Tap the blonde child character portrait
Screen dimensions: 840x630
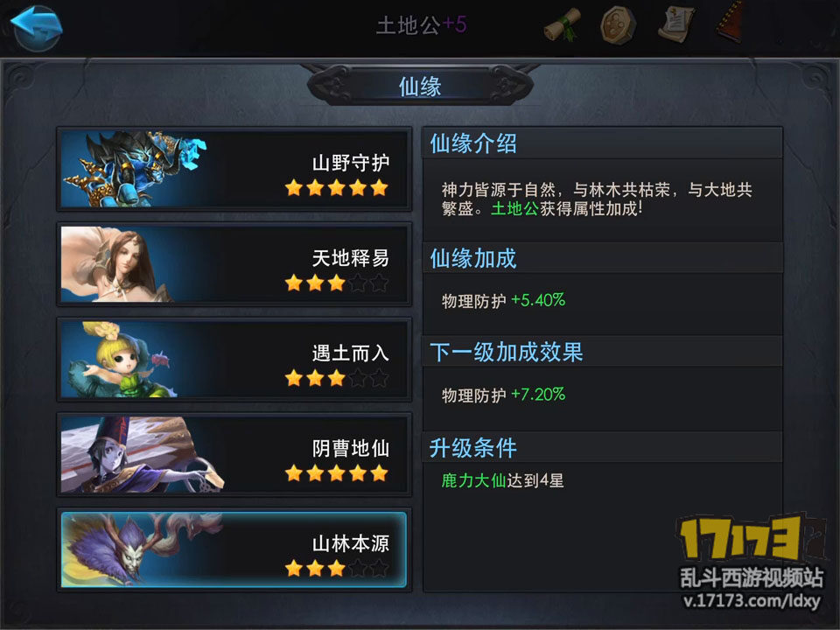[119, 360]
